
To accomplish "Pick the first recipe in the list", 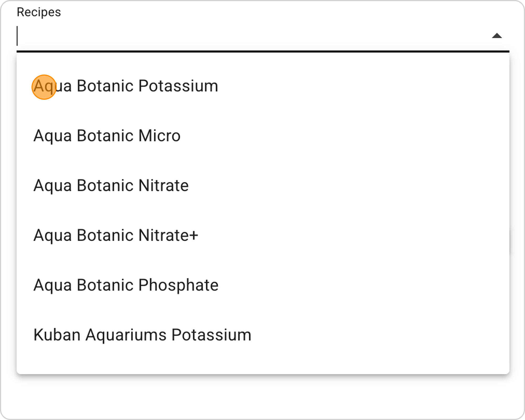I will [126, 86].
